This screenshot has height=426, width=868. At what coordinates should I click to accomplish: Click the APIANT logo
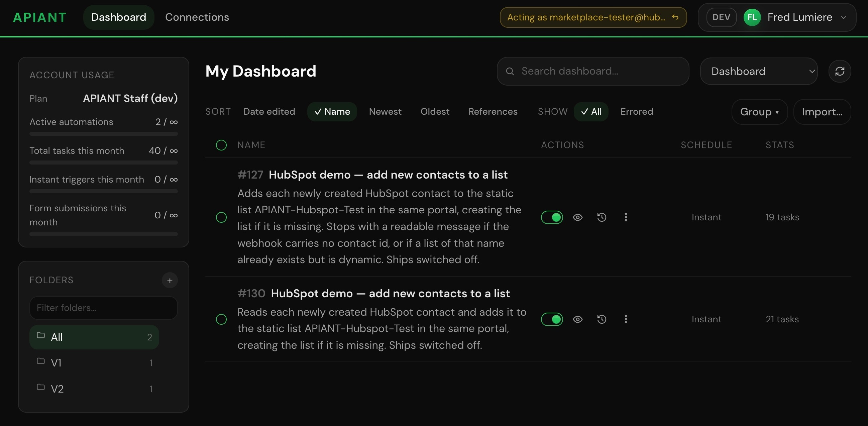point(40,17)
